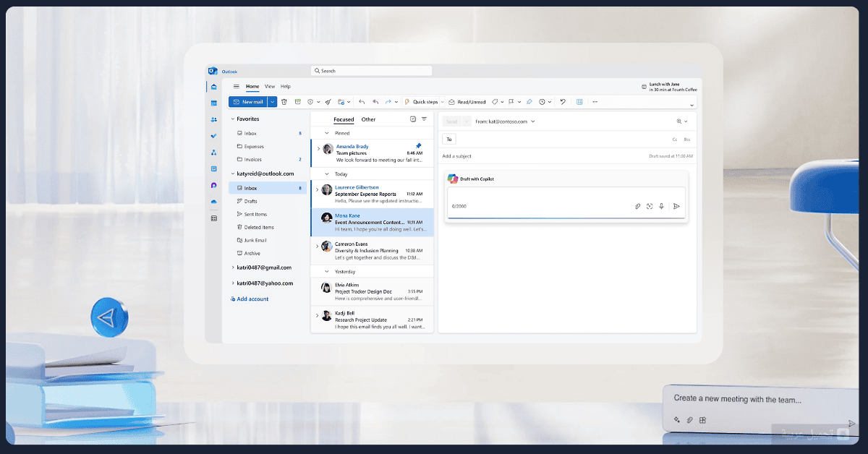The image size is (868, 454).
Task: Expand Laurence Gilbertson conversation thread
Action: click(317, 189)
